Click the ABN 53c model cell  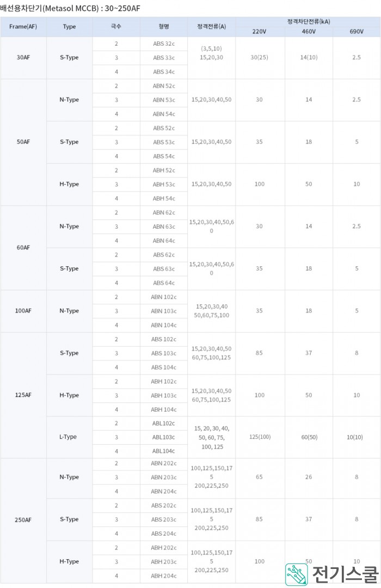coord(164,100)
